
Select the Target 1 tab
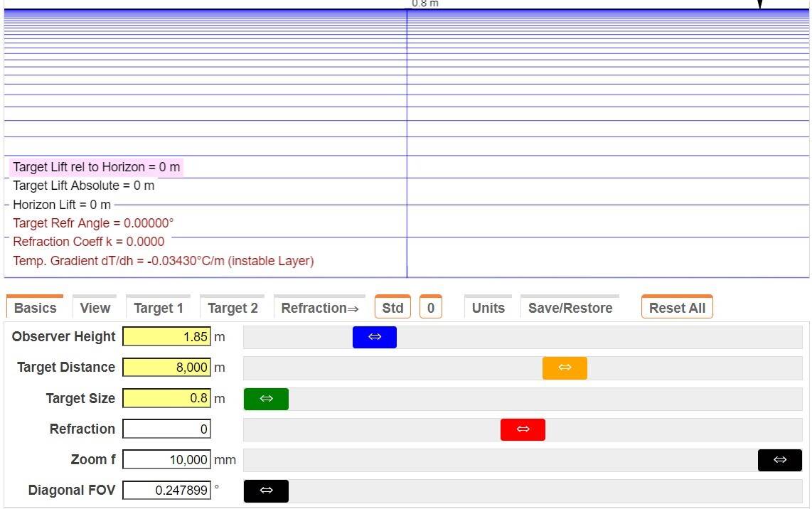(x=159, y=308)
